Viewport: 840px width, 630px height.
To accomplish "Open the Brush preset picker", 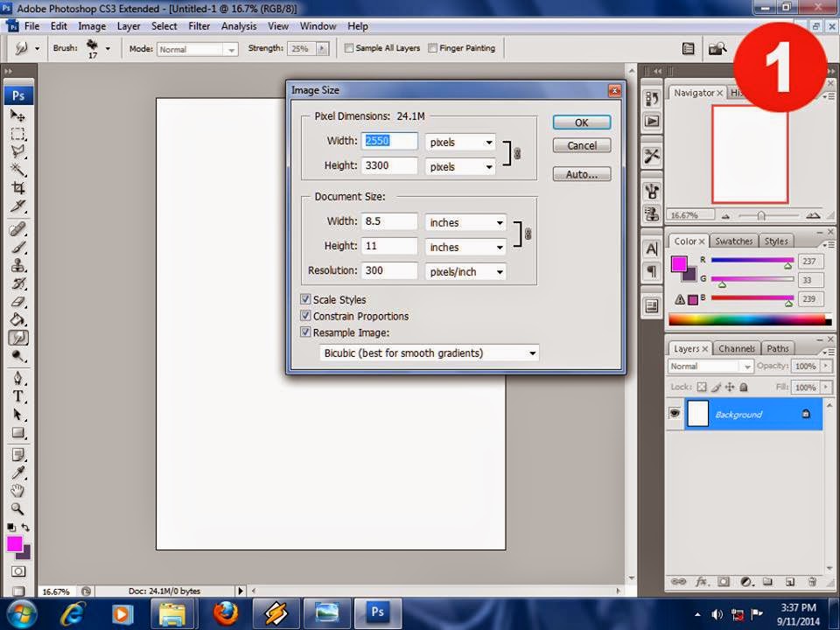I will coord(107,48).
